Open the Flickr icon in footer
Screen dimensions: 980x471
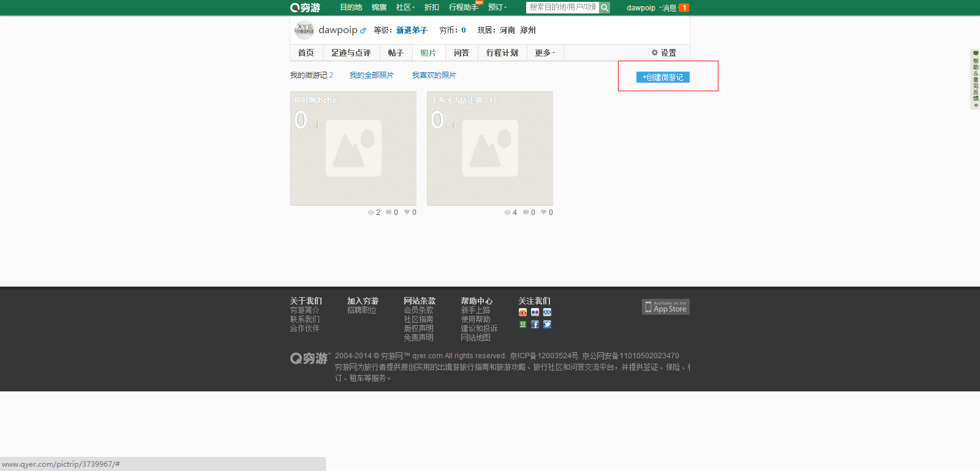535,312
